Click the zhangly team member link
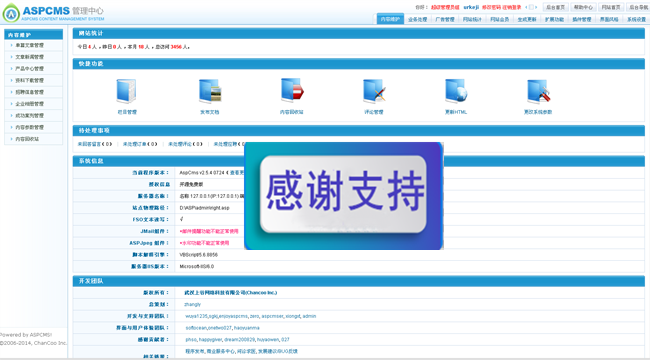This screenshot has width=650, height=360. point(192,304)
